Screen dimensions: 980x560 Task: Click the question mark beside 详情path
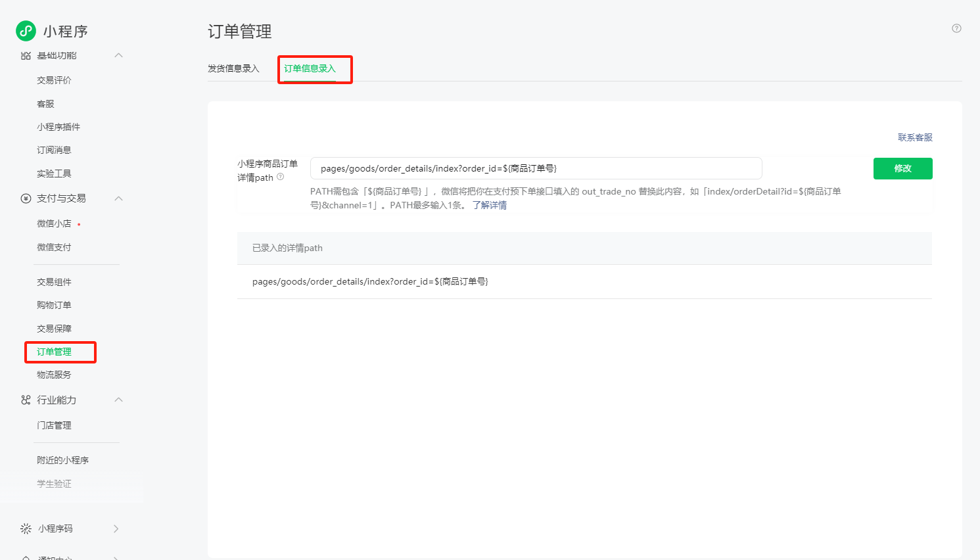coord(281,177)
